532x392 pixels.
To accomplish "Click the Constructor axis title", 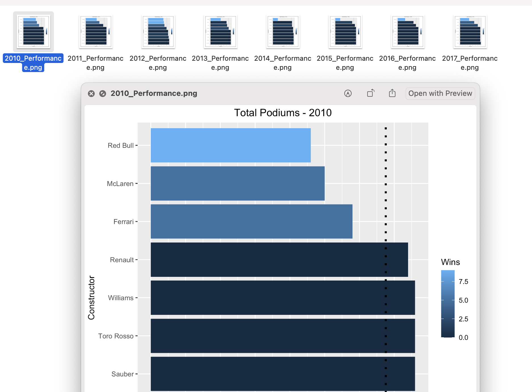I will click(x=91, y=298).
